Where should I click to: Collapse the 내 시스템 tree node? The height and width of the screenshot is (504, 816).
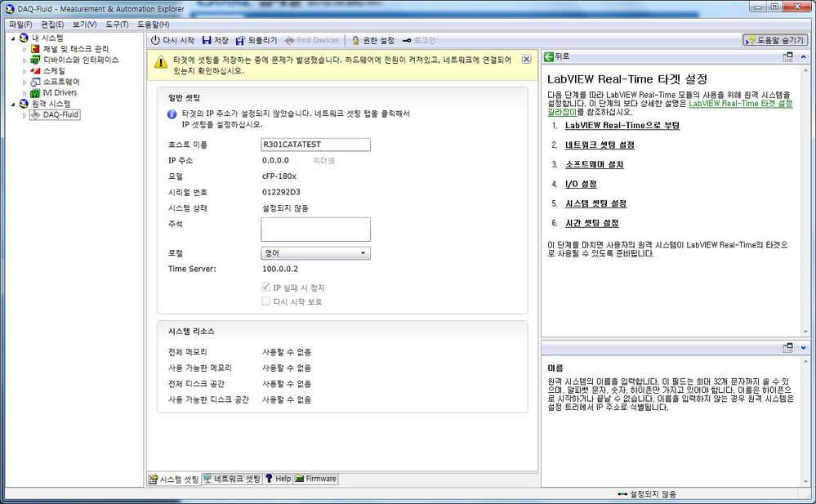point(13,38)
